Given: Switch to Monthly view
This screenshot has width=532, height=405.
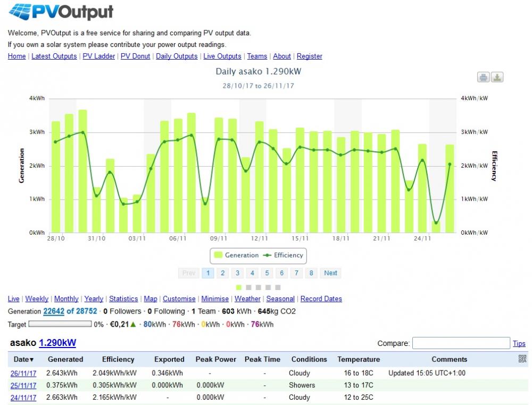Looking at the screenshot, I should pyautogui.click(x=66, y=299).
